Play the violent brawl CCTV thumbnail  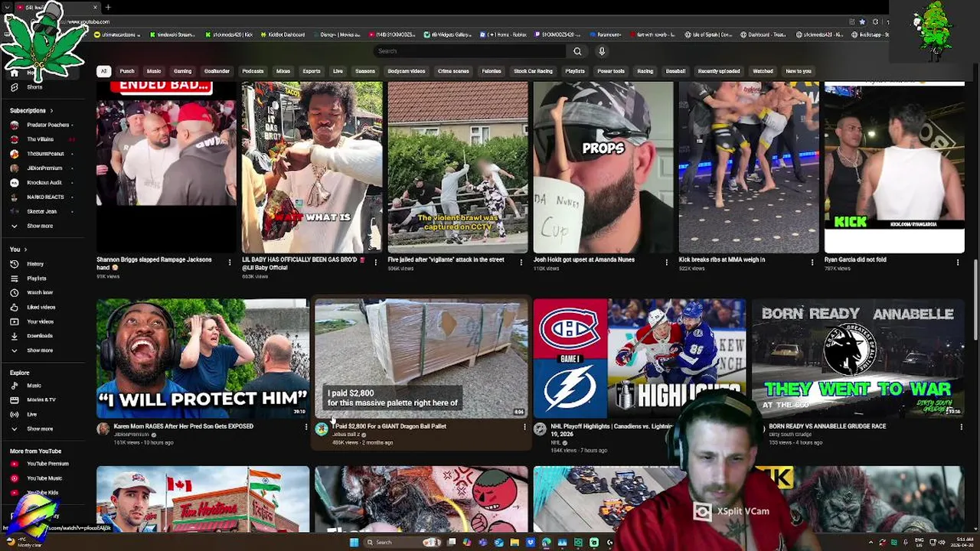[458, 168]
